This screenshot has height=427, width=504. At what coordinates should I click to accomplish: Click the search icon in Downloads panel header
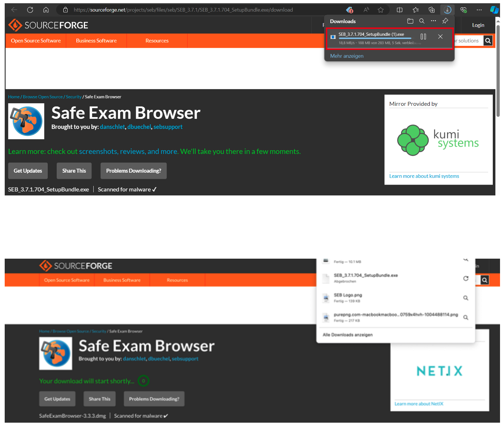pyautogui.click(x=422, y=21)
